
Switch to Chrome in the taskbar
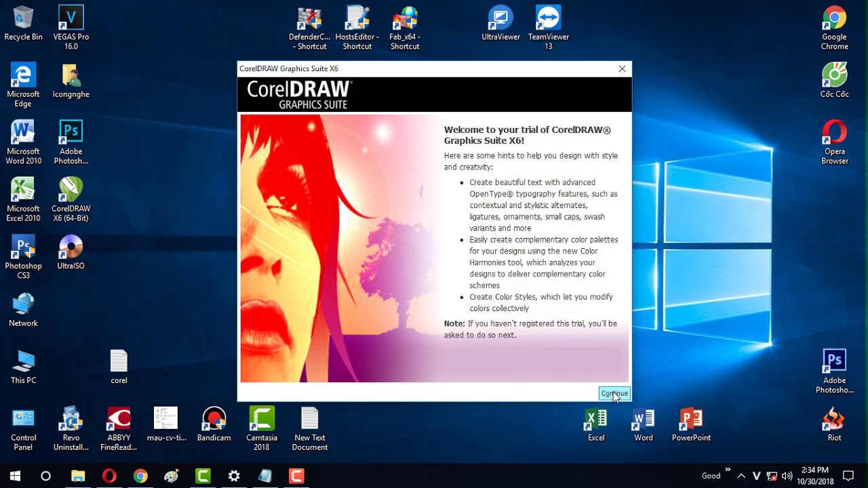[x=140, y=476]
